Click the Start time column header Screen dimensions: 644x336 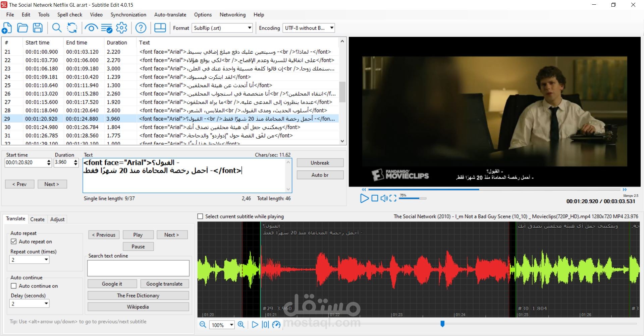(x=43, y=43)
